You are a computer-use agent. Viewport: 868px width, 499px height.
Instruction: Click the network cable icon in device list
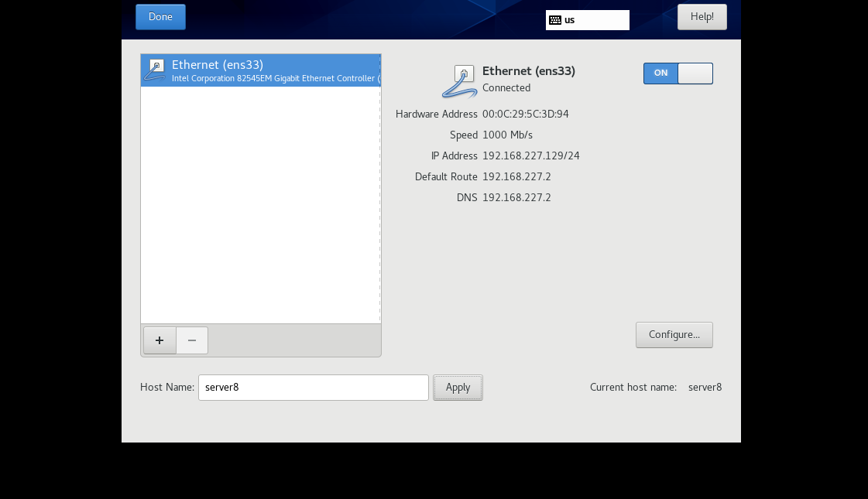pos(155,70)
